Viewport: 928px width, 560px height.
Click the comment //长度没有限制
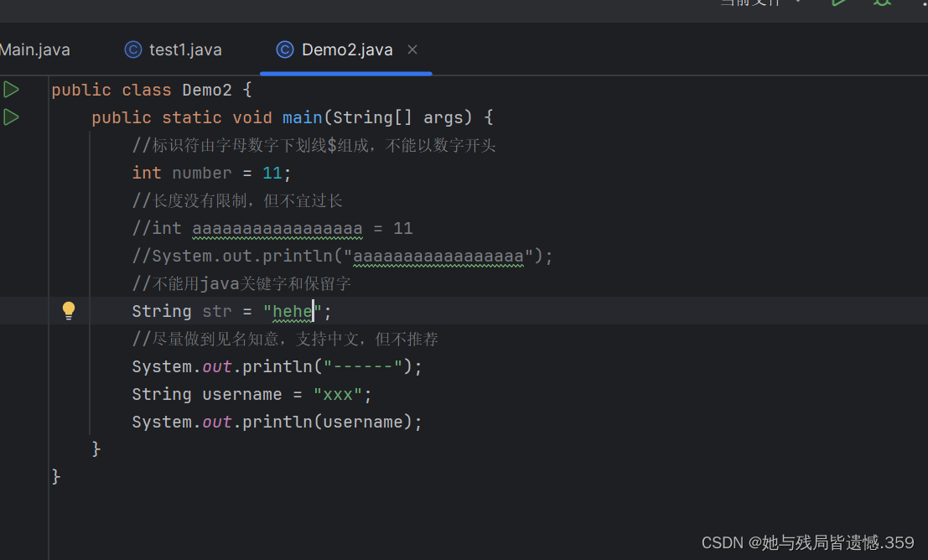236,200
